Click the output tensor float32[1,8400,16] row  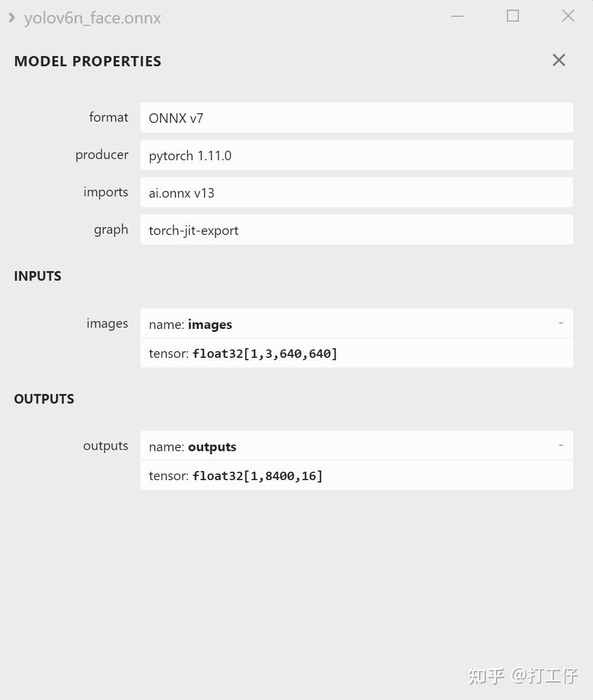coord(356,476)
